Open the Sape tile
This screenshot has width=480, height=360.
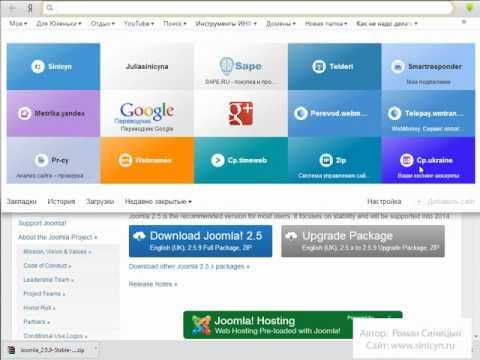tap(241, 67)
